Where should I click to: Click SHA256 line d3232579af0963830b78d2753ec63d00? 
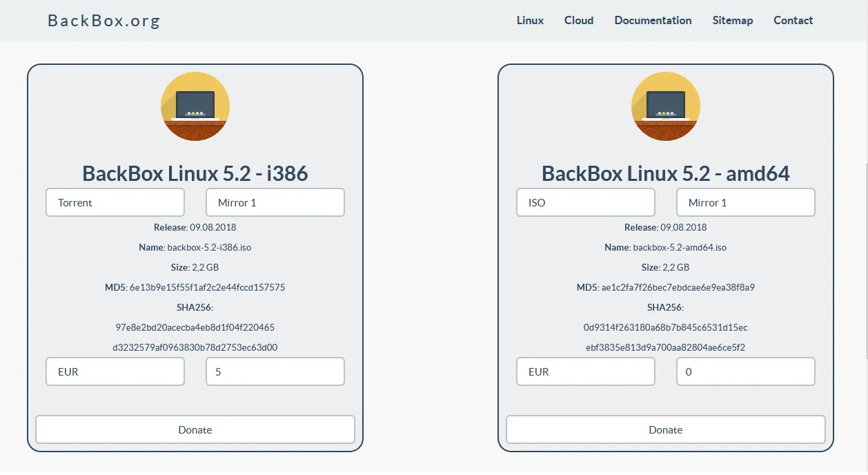[195, 347]
